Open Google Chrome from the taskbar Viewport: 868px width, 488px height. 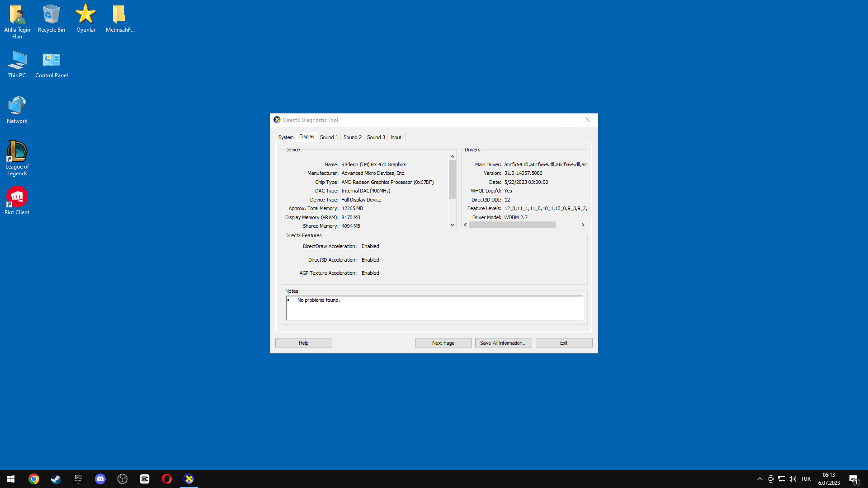pos(34,479)
